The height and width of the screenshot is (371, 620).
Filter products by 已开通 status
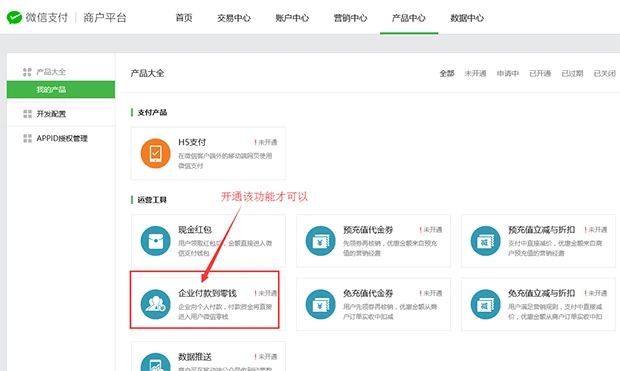540,73
